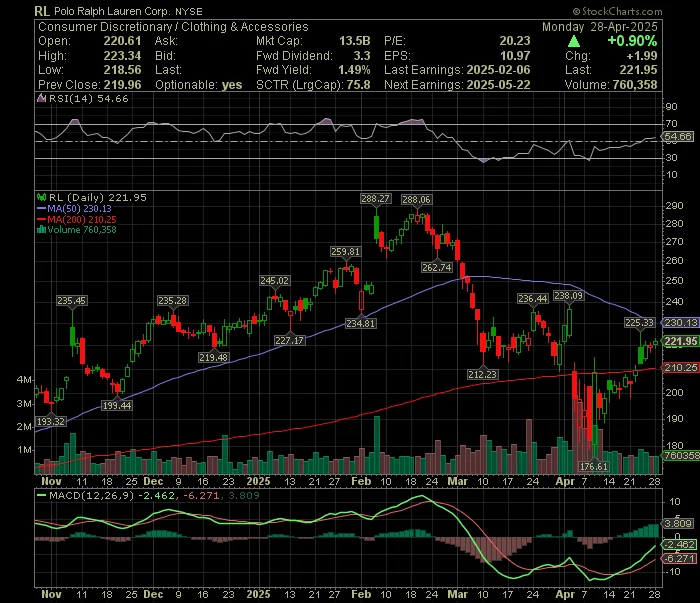Click Next Earnings date 2025-05-22

[x=498, y=85]
